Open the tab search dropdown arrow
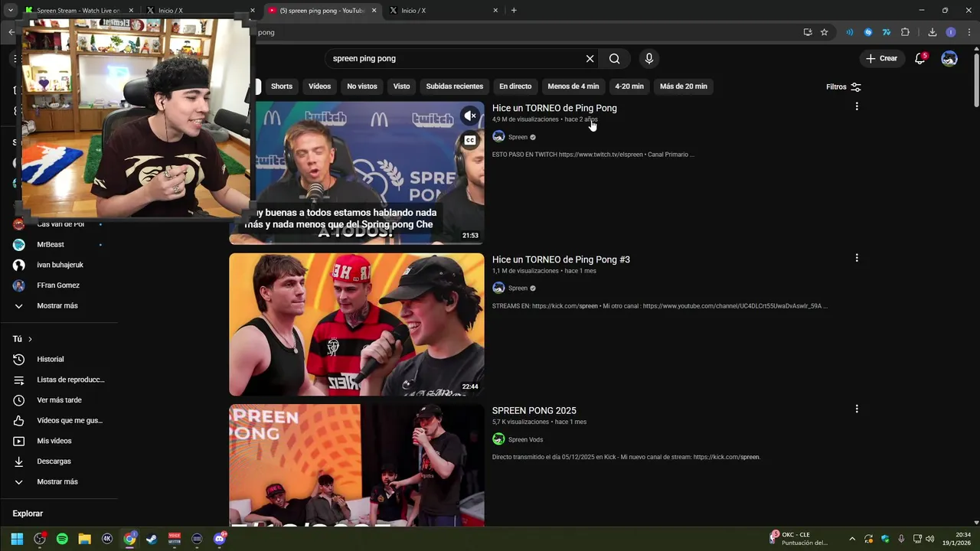The width and height of the screenshot is (980, 551). coord(11,11)
